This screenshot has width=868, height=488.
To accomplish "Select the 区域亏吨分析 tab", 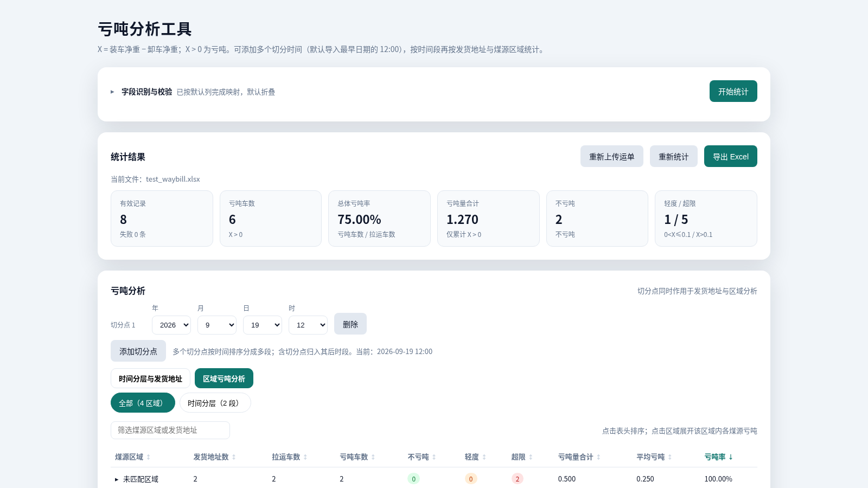I will point(224,378).
